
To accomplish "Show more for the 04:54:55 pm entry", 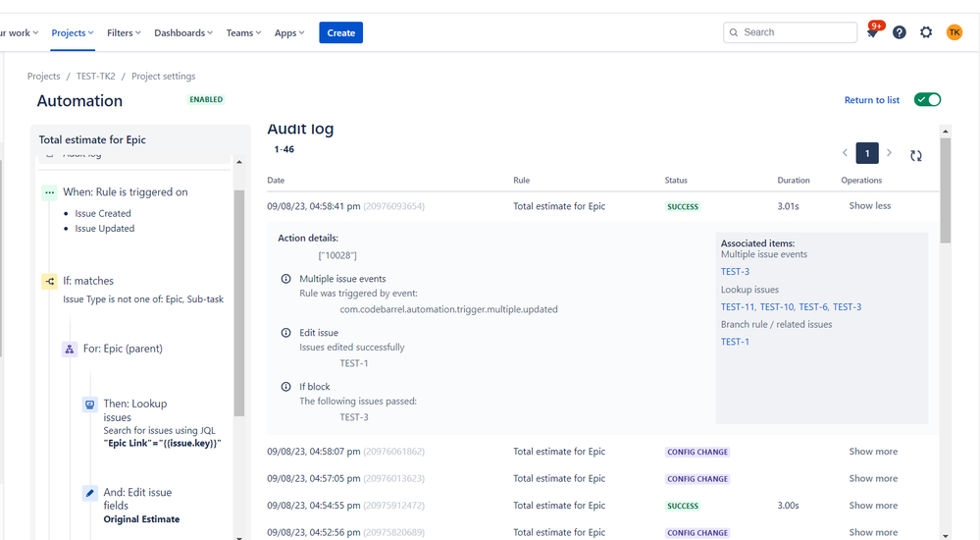I will pyautogui.click(x=873, y=506).
